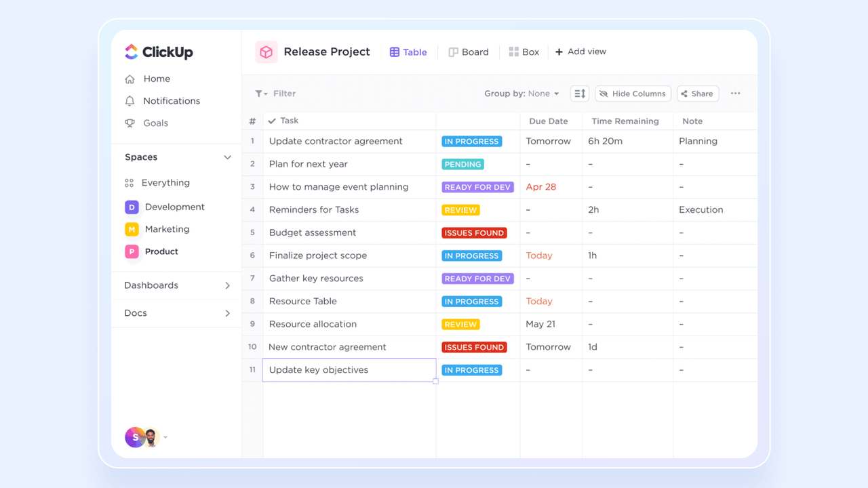Click the May 21 due date

540,324
